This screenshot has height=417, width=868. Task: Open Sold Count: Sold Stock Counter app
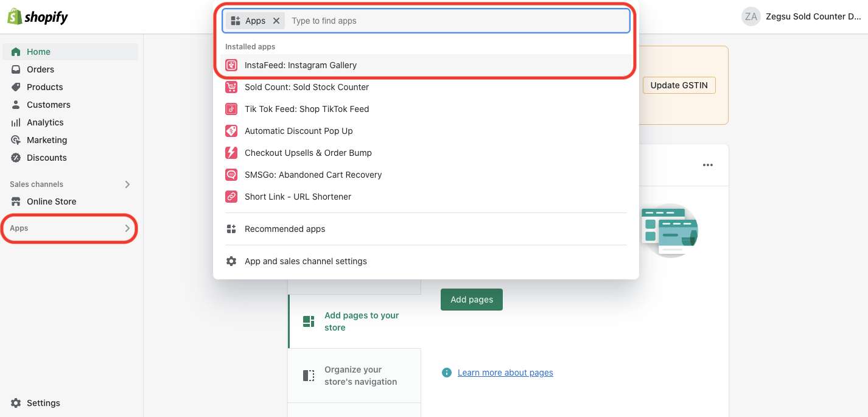click(306, 87)
